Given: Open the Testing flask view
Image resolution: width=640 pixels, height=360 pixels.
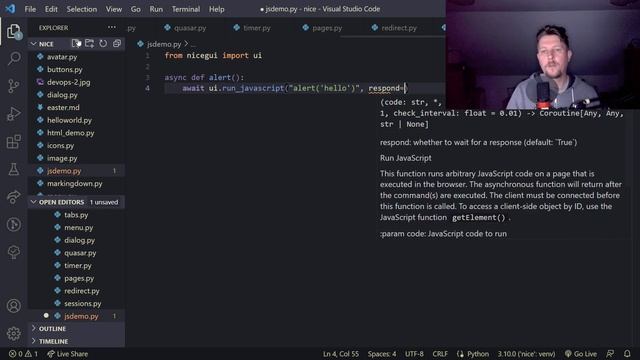Looking at the screenshot, I should (x=13, y=169).
